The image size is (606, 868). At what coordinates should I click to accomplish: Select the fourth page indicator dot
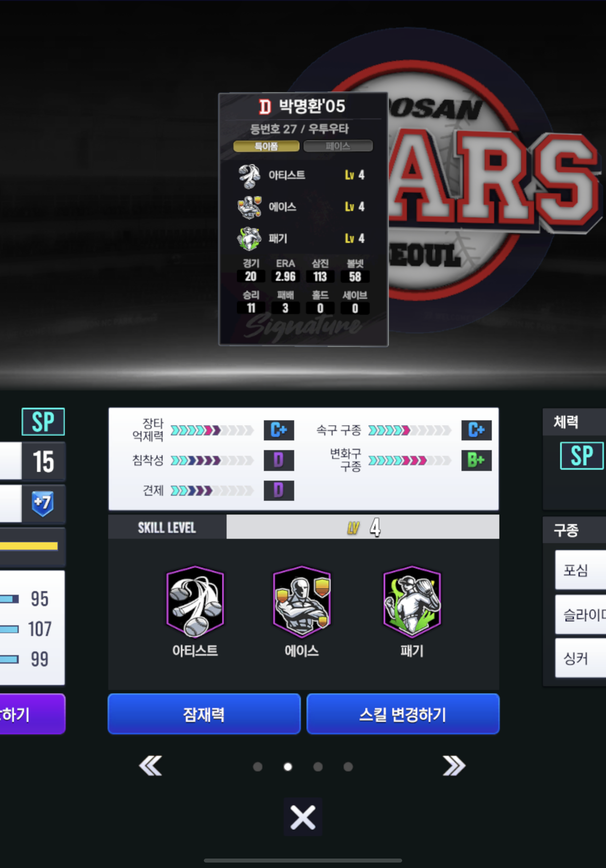tap(348, 767)
